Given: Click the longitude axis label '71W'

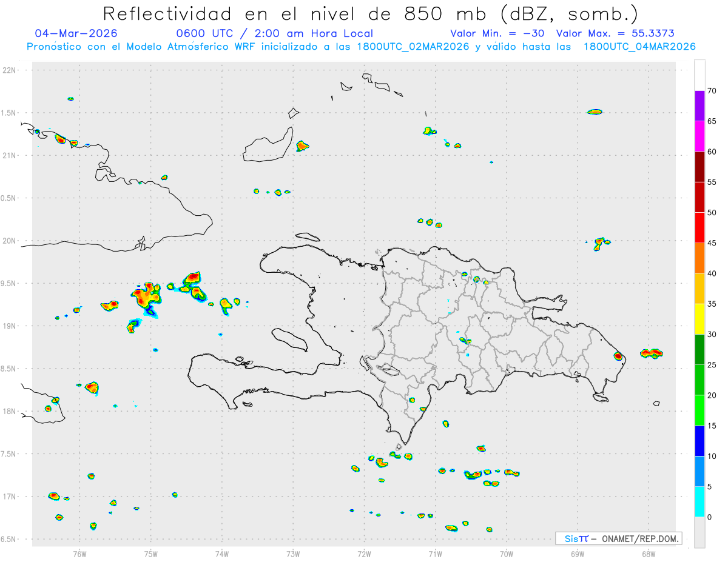Looking at the screenshot, I should point(435,553).
